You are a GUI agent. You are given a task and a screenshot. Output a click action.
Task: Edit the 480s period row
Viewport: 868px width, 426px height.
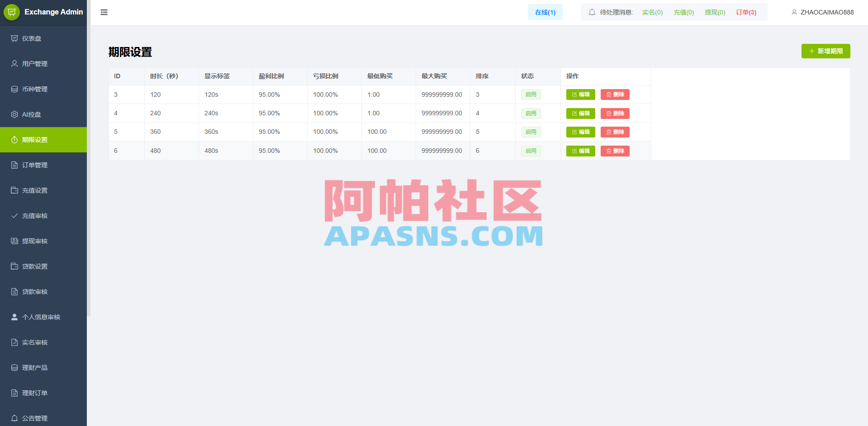pyautogui.click(x=580, y=151)
